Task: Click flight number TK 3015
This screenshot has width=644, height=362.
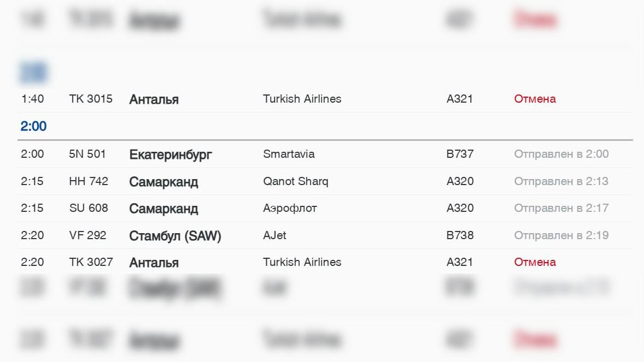Action: click(x=91, y=99)
